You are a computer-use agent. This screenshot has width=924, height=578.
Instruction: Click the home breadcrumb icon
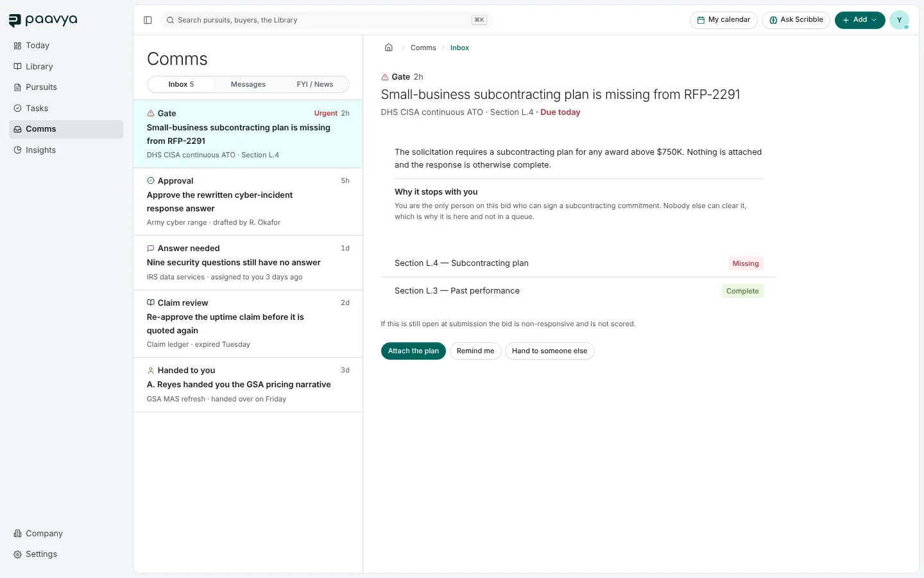(388, 48)
